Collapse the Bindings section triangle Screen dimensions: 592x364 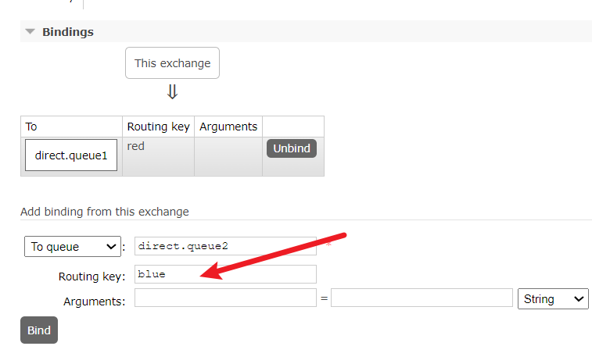tap(30, 32)
